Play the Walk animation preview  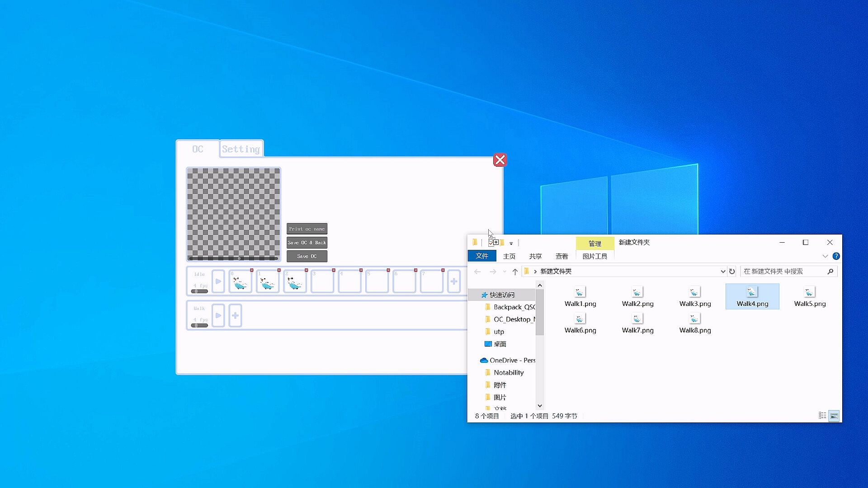218,315
